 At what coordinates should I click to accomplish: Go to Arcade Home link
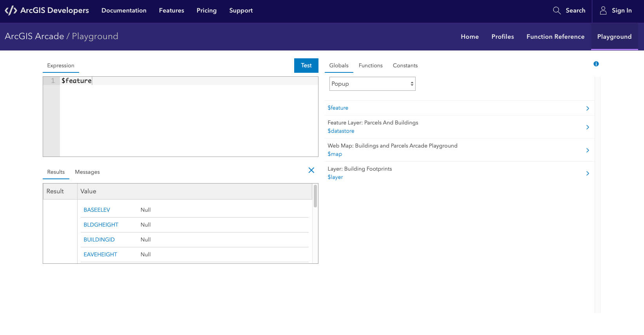click(x=470, y=36)
